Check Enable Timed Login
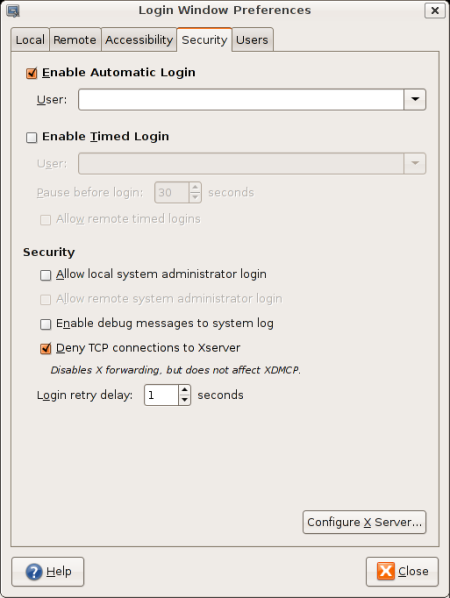The width and height of the screenshot is (450, 598). coord(32,137)
